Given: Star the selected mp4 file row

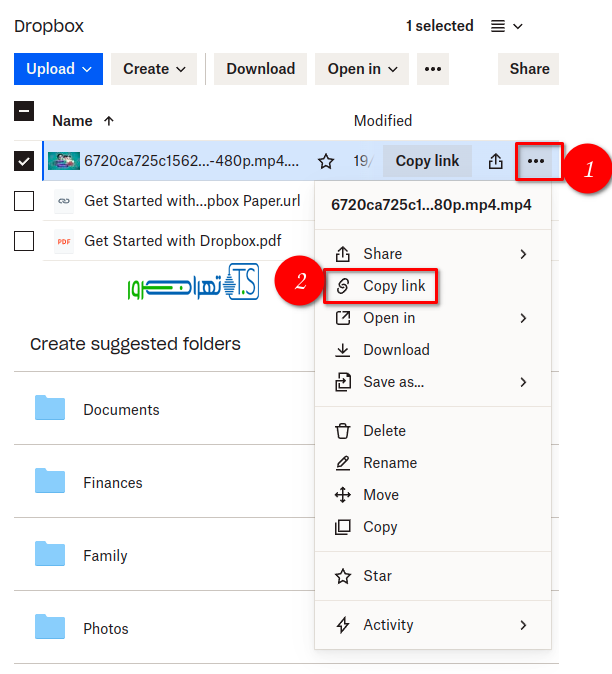Looking at the screenshot, I should (326, 161).
